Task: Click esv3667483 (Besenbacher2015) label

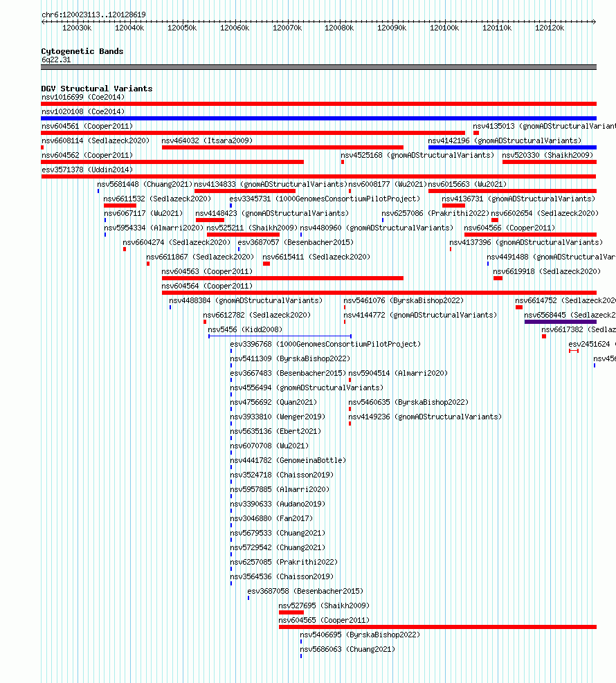Action: click(288, 373)
